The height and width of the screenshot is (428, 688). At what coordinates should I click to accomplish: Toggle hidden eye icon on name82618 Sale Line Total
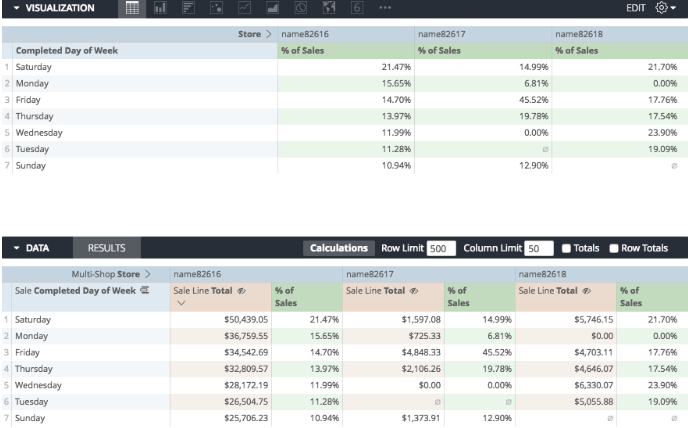[x=587, y=291]
